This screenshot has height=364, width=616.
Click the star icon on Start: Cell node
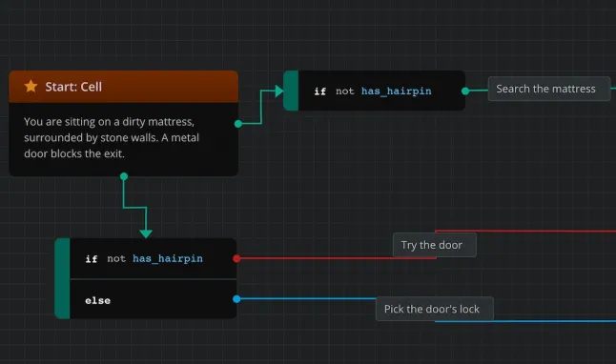pyautogui.click(x=31, y=86)
